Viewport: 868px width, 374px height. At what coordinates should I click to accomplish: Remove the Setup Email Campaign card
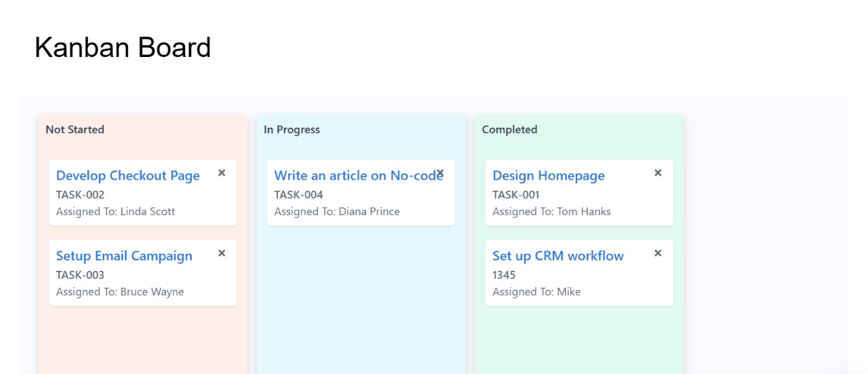(x=222, y=253)
